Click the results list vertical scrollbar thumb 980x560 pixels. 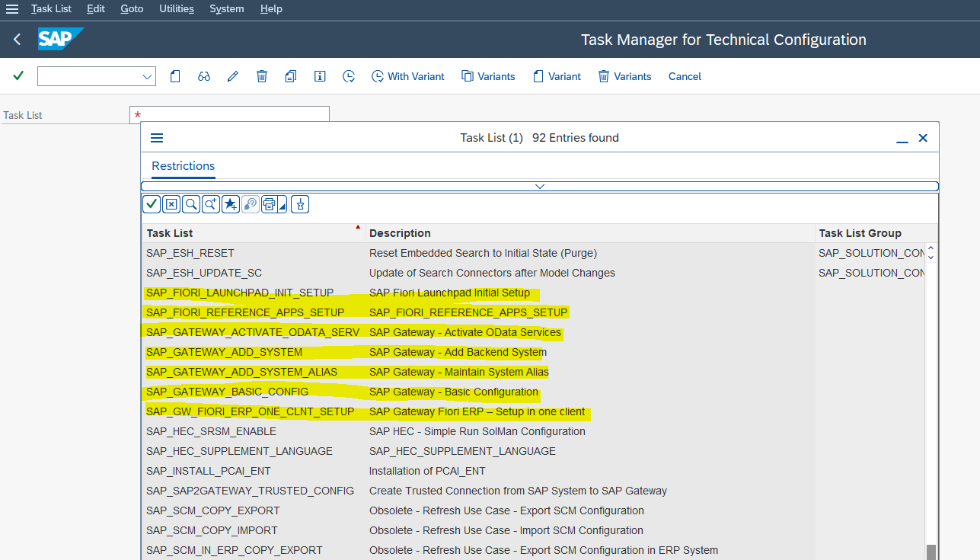pyautogui.click(x=931, y=552)
